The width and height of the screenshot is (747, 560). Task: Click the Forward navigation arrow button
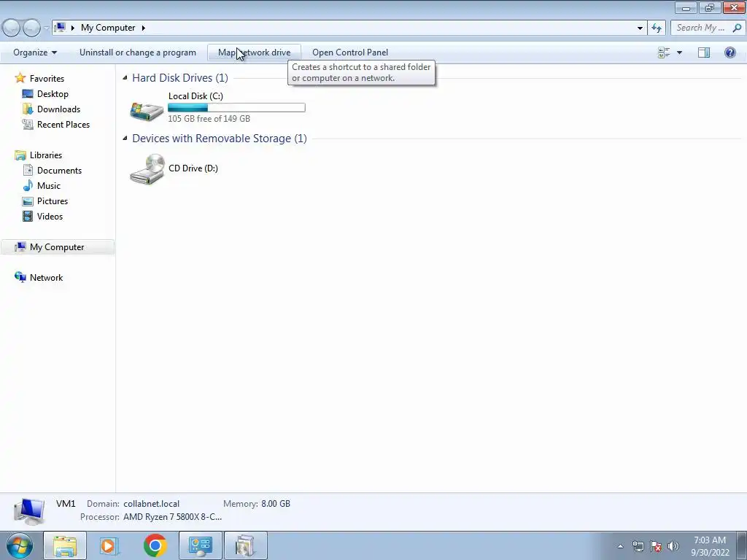pyautogui.click(x=31, y=28)
